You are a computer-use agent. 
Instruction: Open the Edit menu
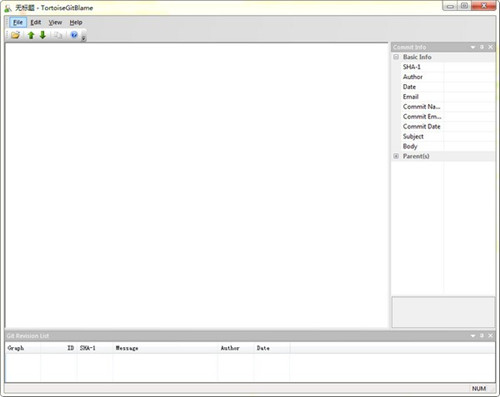tap(36, 22)
